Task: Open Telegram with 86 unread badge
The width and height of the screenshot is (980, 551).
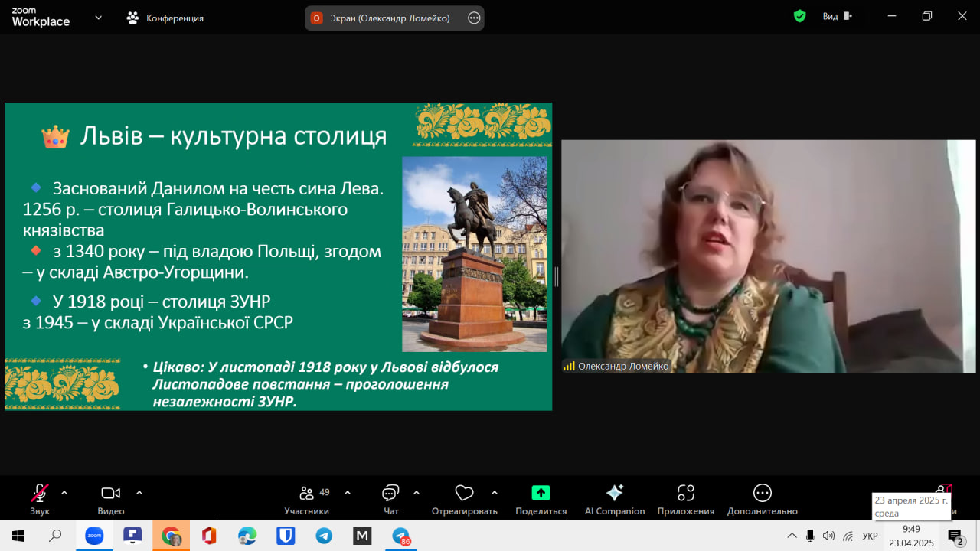Action: (401, 536)
